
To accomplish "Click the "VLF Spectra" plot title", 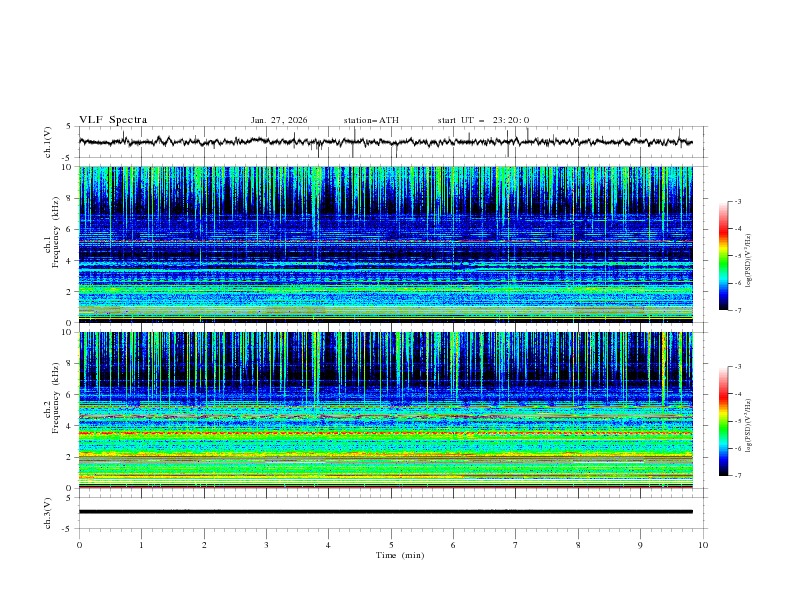I will [x=113, y=120].
